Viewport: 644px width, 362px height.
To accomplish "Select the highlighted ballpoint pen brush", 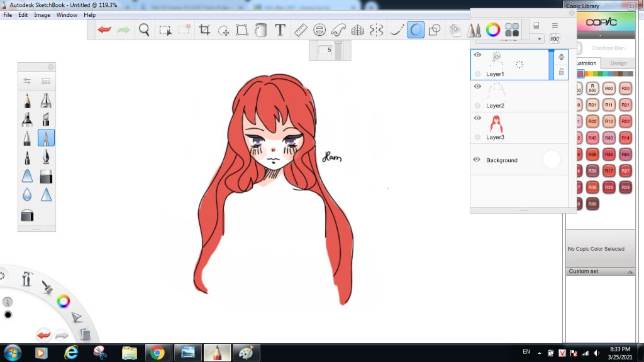I will 46,138.
